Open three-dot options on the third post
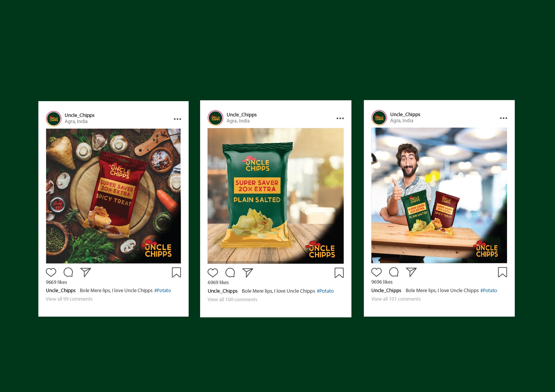This screenshot has width=555, height=392. click(504, 118)
